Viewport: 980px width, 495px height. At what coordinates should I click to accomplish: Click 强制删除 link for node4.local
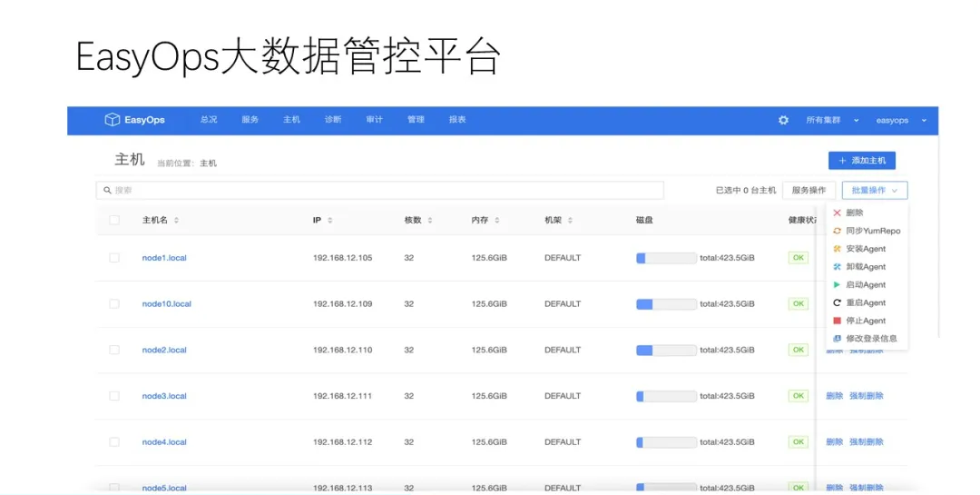pos(867,441)
